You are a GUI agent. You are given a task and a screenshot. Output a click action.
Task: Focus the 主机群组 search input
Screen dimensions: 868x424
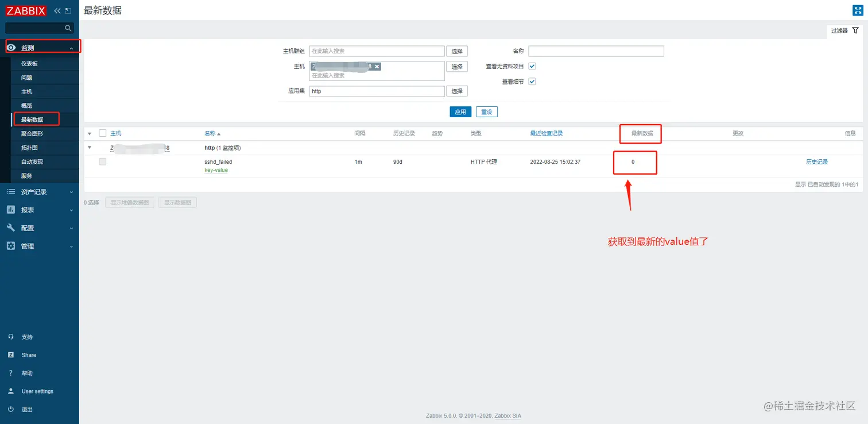(377, 51)
